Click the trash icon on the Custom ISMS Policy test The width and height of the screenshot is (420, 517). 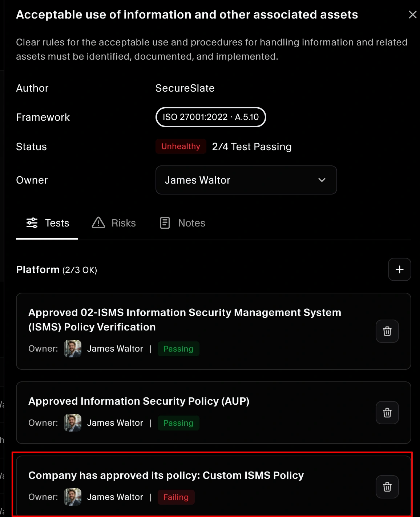click(387, 486)
